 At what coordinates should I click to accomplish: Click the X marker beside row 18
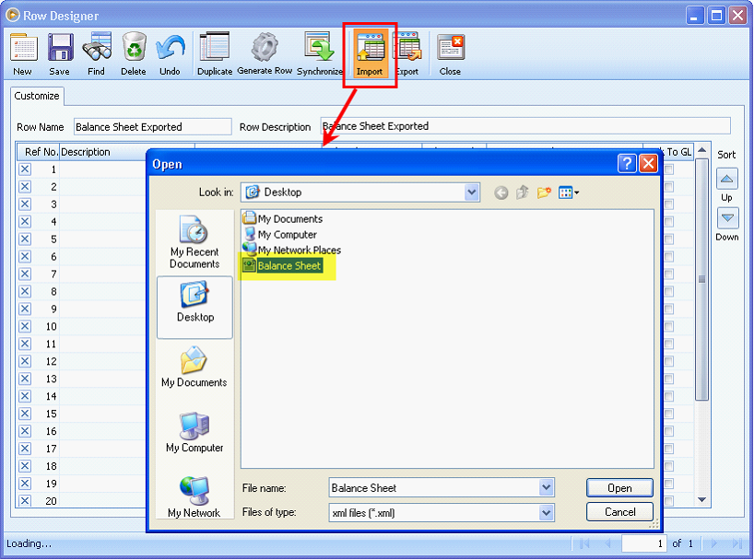pos(23,466)
